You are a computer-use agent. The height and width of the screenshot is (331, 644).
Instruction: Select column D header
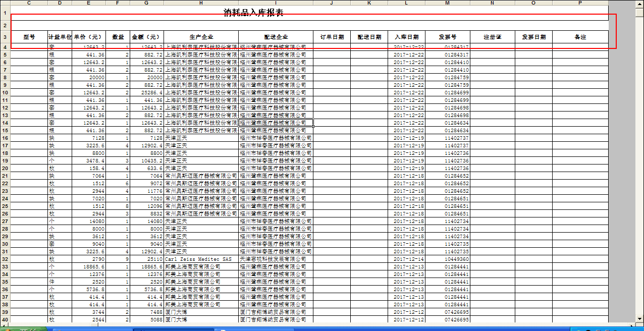(x=60, y=3)
